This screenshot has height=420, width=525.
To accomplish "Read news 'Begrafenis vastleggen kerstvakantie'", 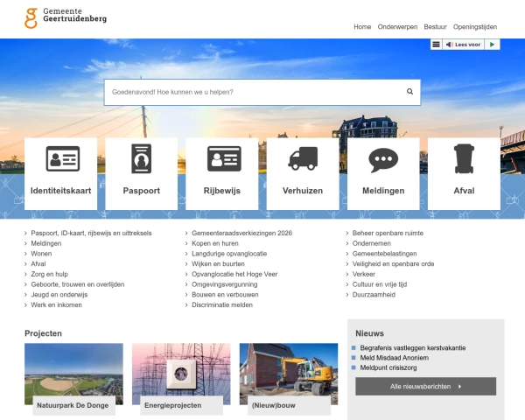I will [x=412, y=348].
